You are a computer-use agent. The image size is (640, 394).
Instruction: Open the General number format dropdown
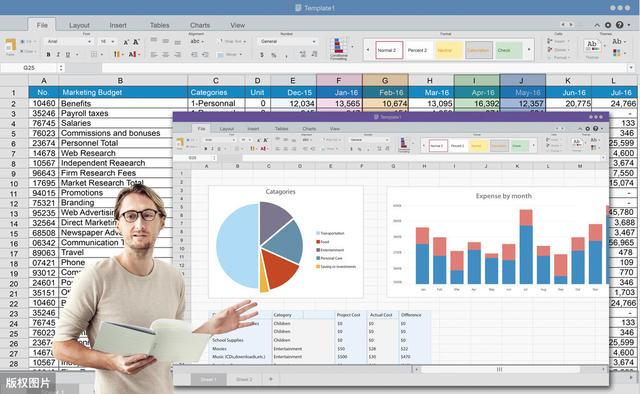(287, 42)
